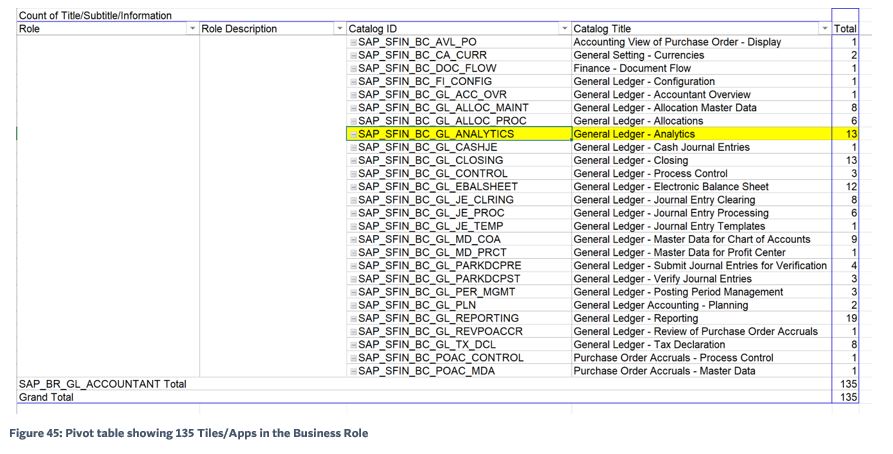
Task: Click 'General Ledger - Journal Entry Clearing' cell
Action: (702, 200)
